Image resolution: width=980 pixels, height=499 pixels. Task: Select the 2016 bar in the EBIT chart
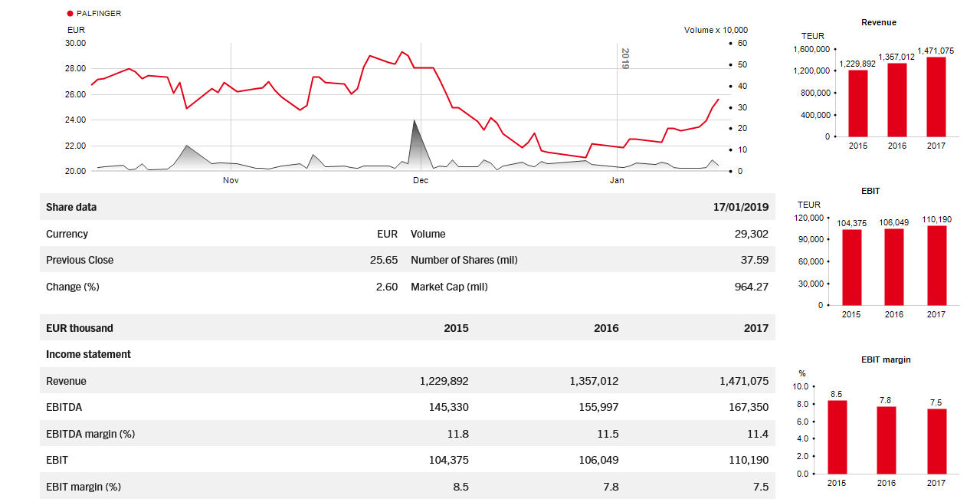point(893,267)
